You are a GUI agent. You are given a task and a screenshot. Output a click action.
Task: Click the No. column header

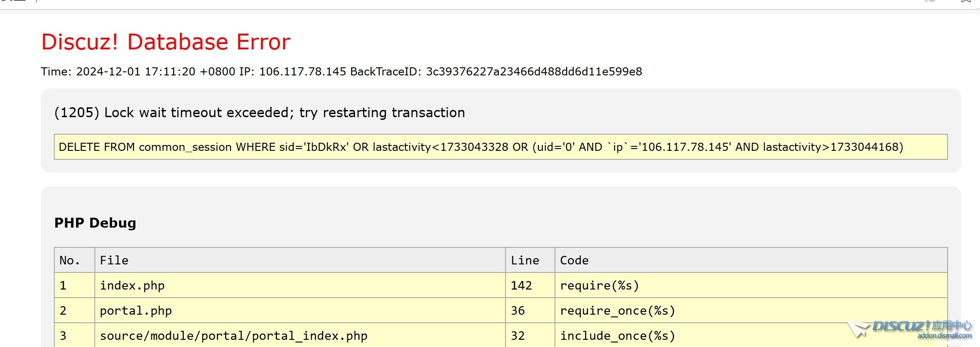pyautogui.click(x=70, y=260)
